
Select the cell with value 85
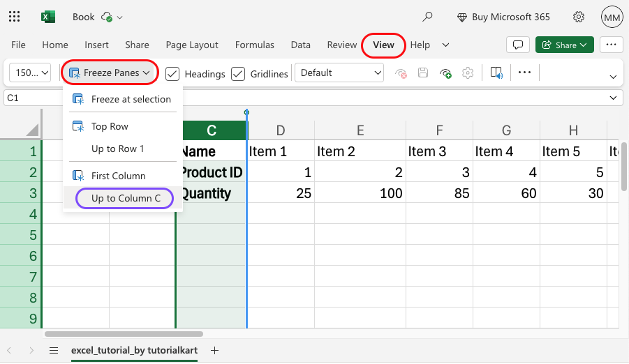coord(440,193)
